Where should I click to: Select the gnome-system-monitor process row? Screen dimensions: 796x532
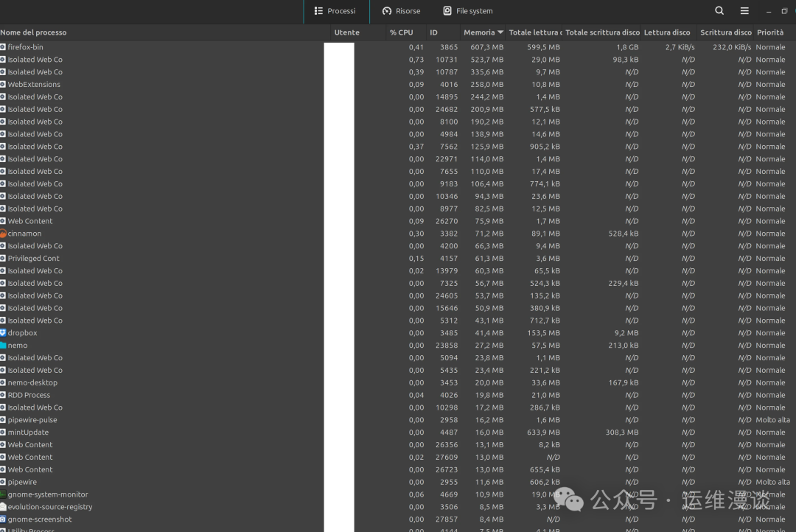pyautogui.click(x=398, y=494)
